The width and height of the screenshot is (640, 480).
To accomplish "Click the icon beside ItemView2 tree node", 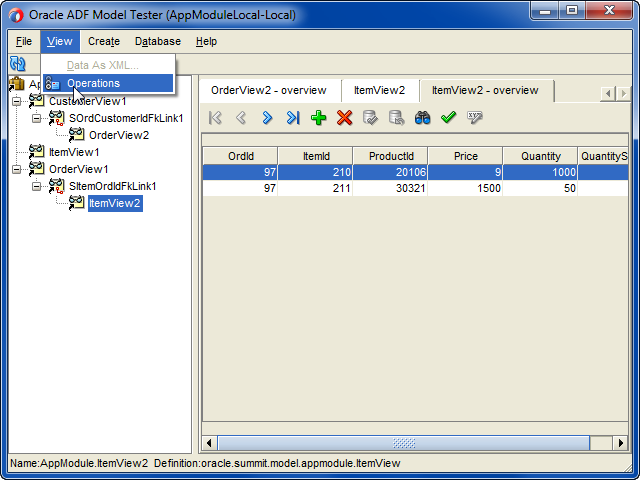I will coord(76,203).
